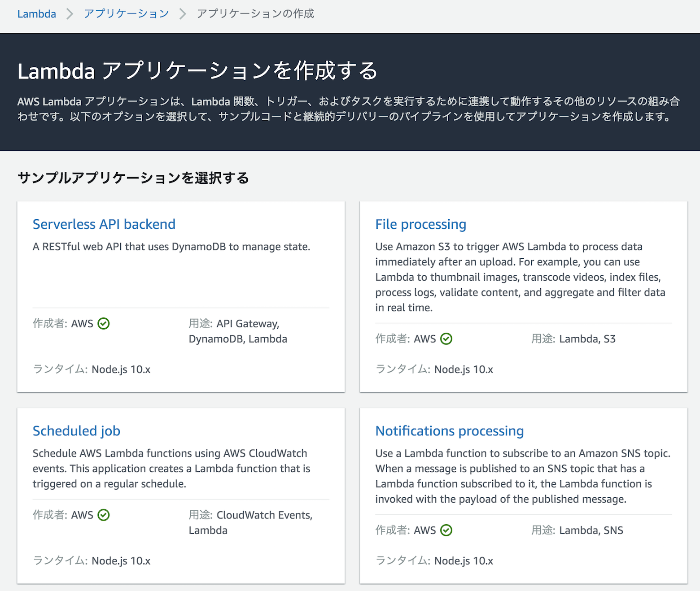Click breadcrumb chevron after Lambda

[x=70, y=14]
